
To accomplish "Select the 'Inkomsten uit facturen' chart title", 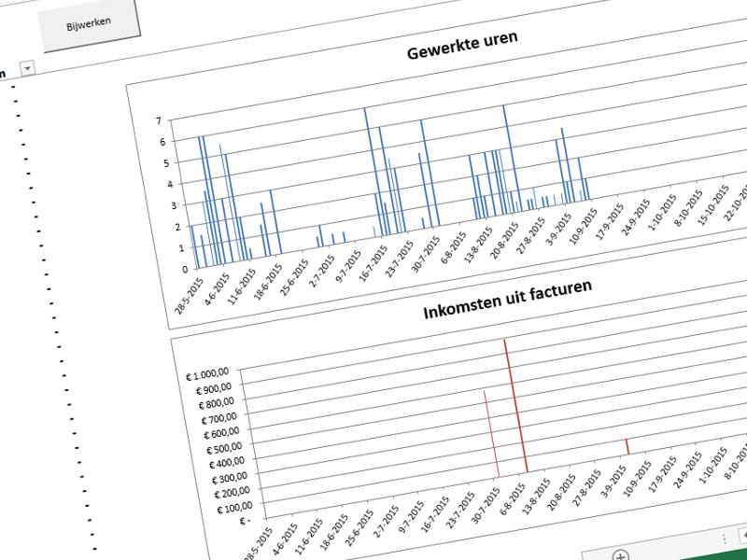I will coord(507,299).
